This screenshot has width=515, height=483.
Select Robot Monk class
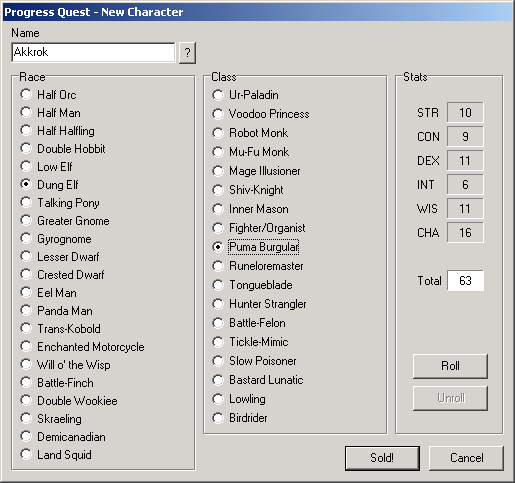(250, 133)
